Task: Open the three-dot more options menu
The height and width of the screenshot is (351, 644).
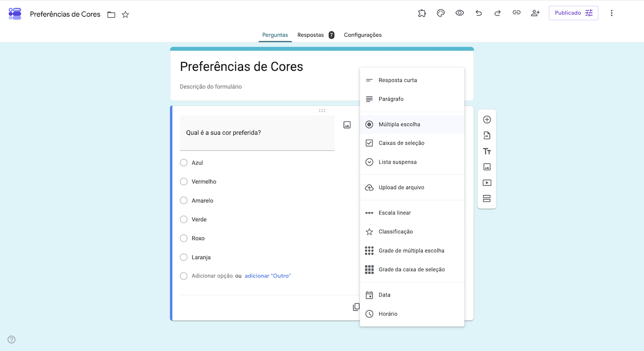Action: 612,13
